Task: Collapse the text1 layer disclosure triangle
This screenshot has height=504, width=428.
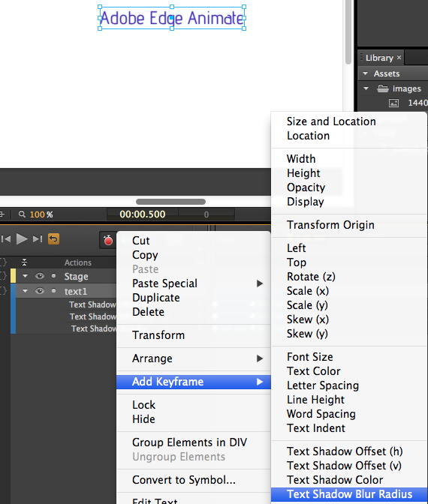Action: pos(25,291)
